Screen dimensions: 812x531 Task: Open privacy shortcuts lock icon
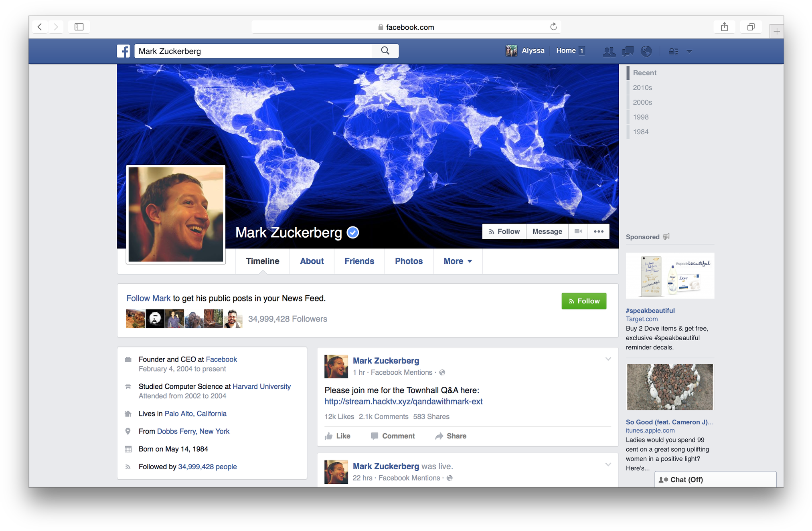click(673, 51)
